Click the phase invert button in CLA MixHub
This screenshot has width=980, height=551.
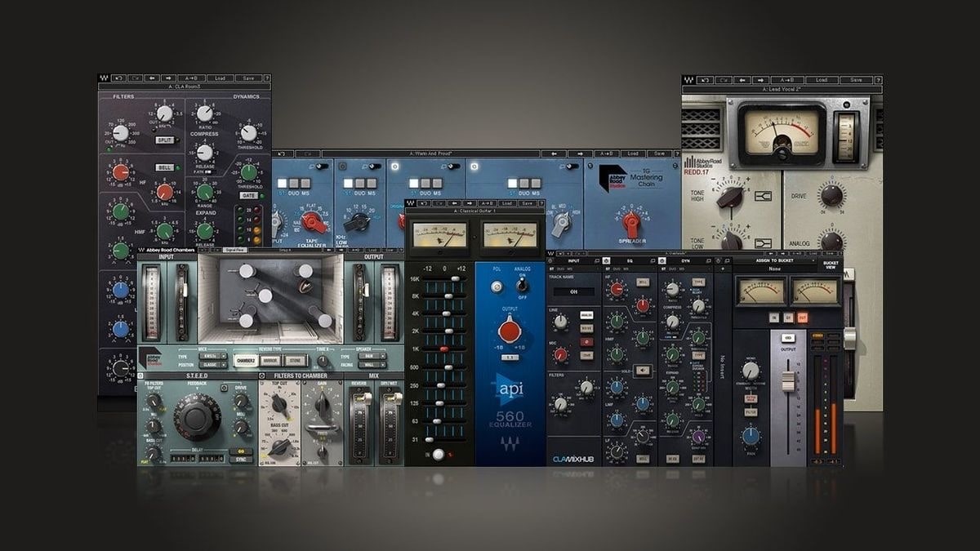tap(586, 341)
